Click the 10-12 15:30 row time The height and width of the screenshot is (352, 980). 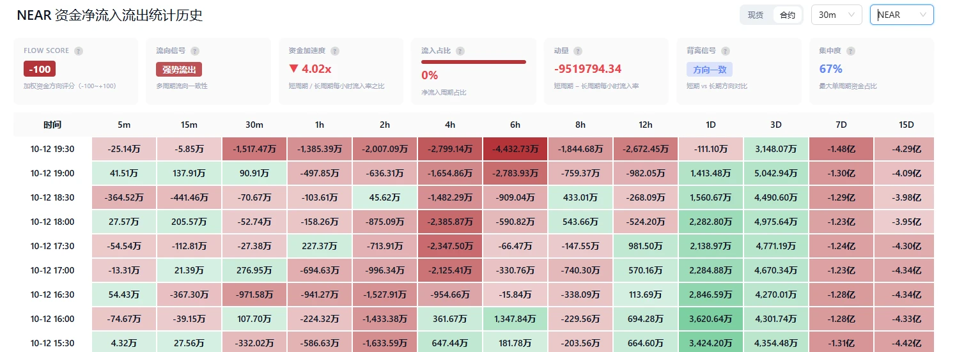tap(52, 342)
